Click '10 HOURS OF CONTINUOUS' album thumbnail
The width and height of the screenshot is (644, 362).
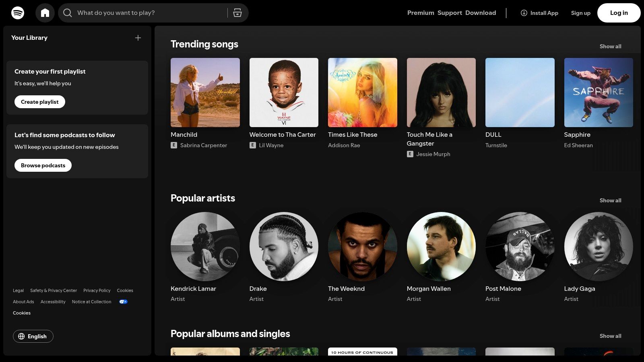coord(363,352)
